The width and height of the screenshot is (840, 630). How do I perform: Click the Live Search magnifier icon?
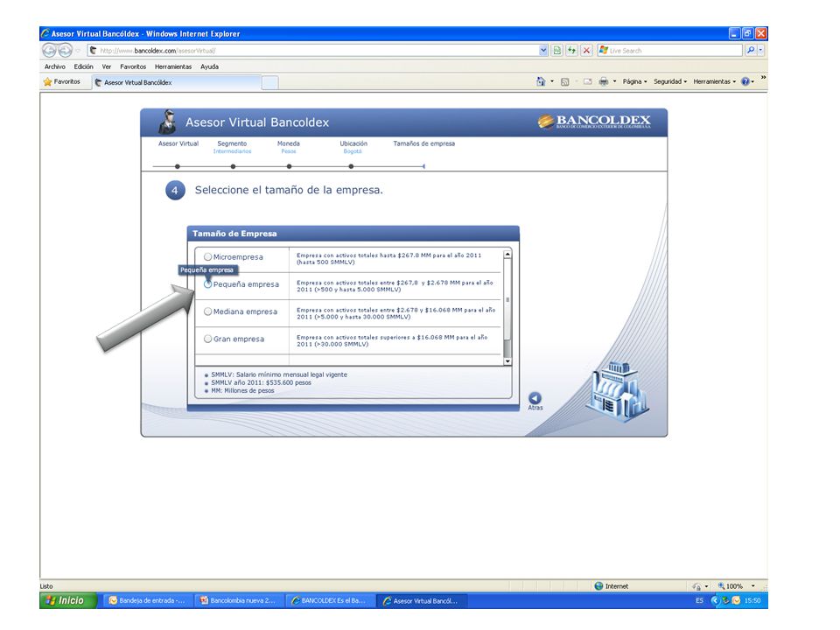pyautogui.click(x=751, y=51)
